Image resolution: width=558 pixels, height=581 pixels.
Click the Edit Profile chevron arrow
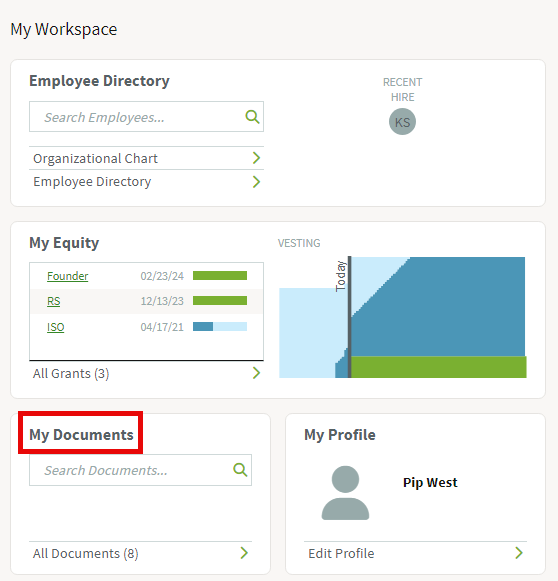pyautogui.click(x=519, y=553)
